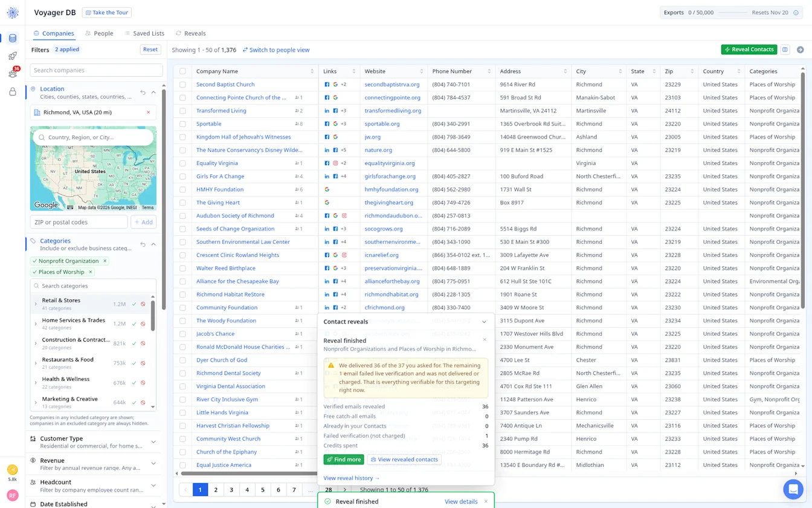Expand the Revenue filter
812x508 pixels.
pyautogui.click(x=153, y=464)
